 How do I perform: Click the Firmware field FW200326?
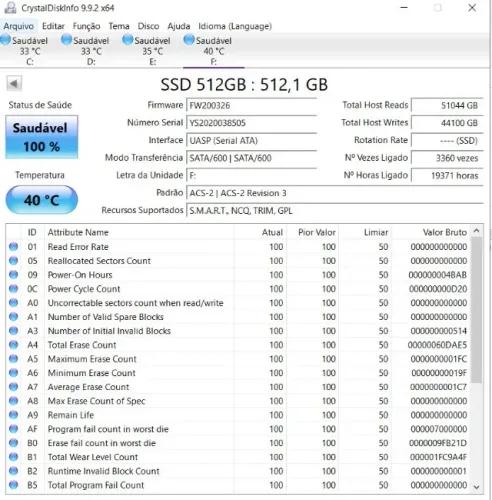tap(251, 106)
